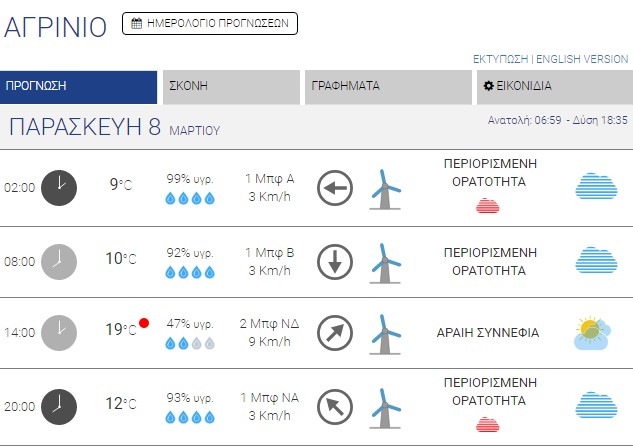Select the ΕΙΚΟΝΙΔΙΑ settings tab
Screen dimensions: 633x446
tap(554, 87)
